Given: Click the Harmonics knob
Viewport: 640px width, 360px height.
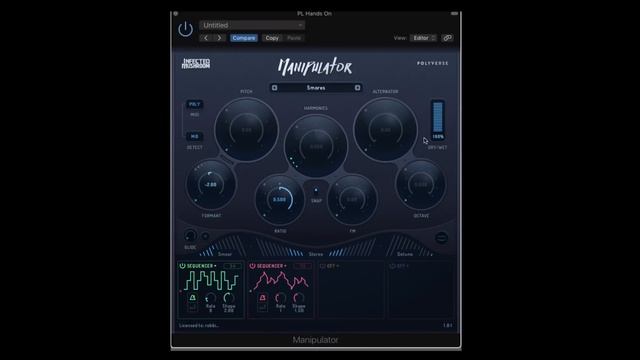Looking at the screenshot, I should (316, 146).
